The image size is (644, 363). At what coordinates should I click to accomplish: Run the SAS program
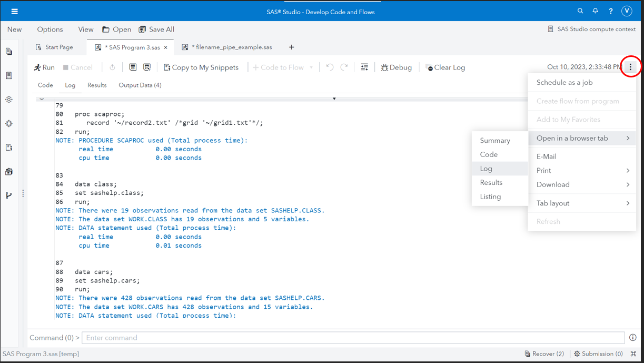(x=44, y=67)
